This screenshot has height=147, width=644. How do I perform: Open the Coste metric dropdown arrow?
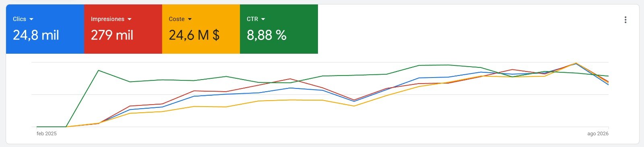coord(190,19)
